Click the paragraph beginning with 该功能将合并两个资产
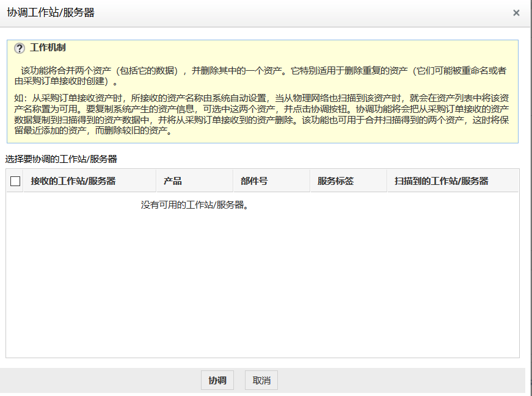 [x=263, y=76]
